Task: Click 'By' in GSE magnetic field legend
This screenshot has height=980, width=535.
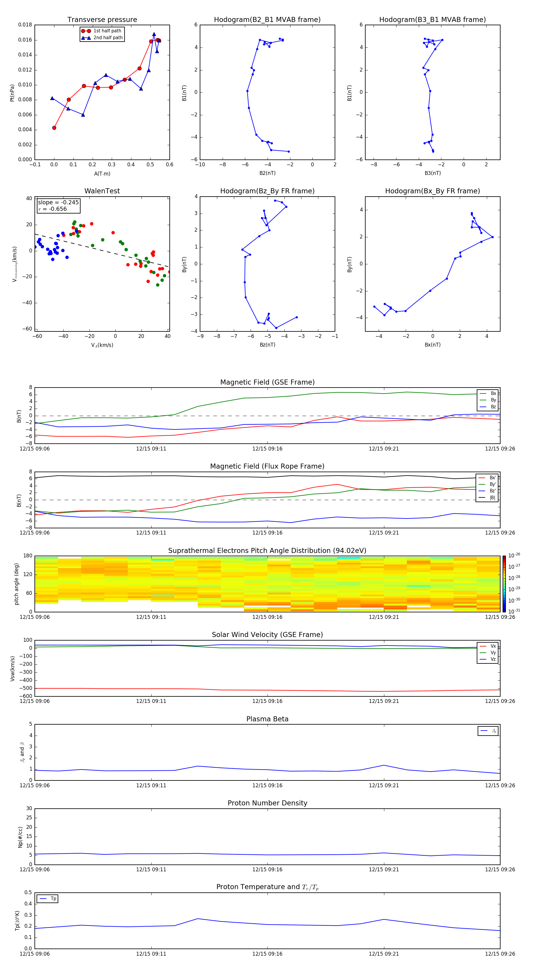Action: tap(493, 400)
